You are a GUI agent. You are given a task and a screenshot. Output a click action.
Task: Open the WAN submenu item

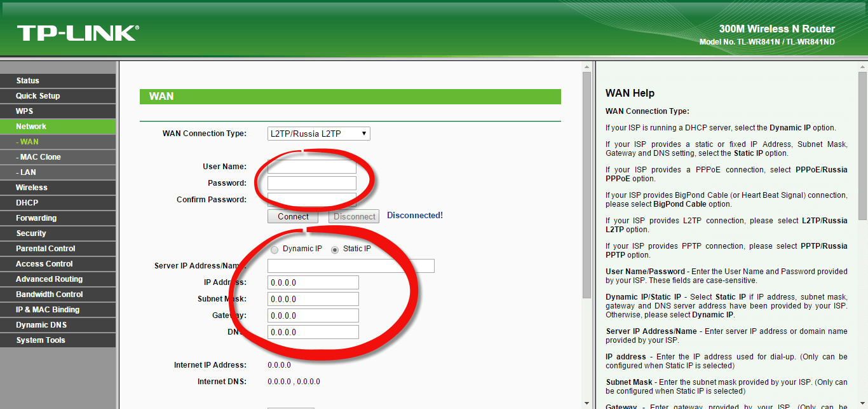(x=58, y=142)
